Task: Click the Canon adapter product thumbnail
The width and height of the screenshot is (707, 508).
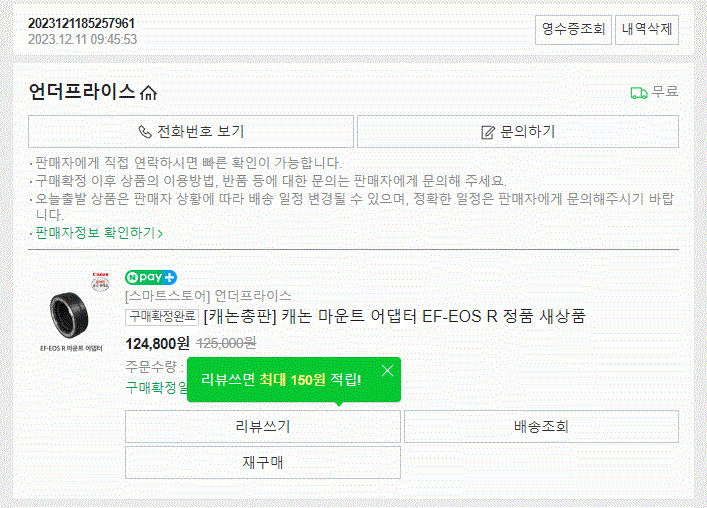Action: 72,312
